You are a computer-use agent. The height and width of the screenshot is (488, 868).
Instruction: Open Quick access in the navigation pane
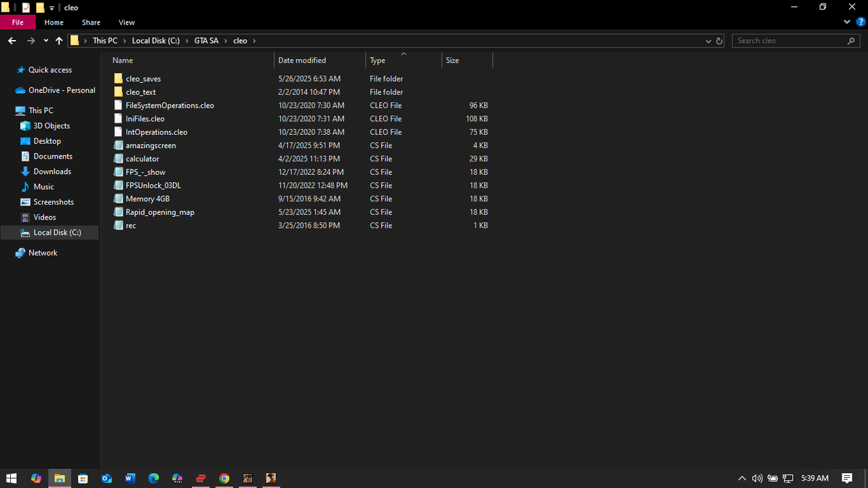50,70
